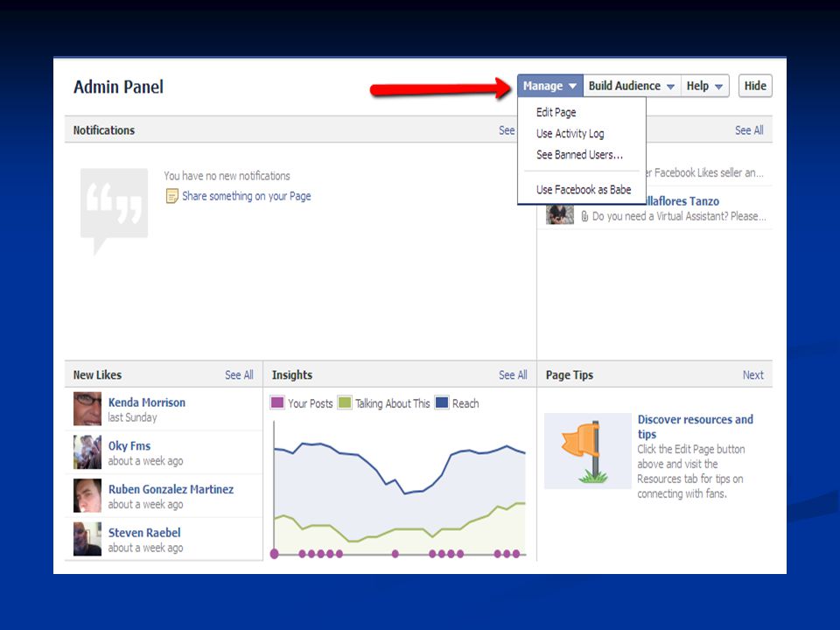Click the Notifications section header
Viewport: 840px width, 630px height.
pos(104,130)
